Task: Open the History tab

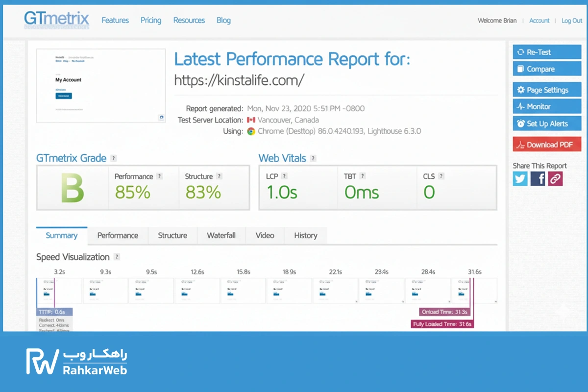Action: 306,236
